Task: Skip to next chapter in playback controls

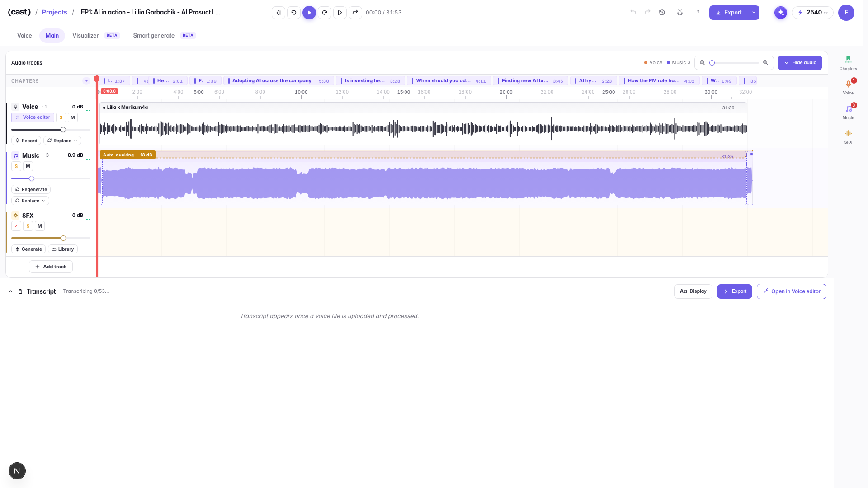Action: [x=340, y=13]
